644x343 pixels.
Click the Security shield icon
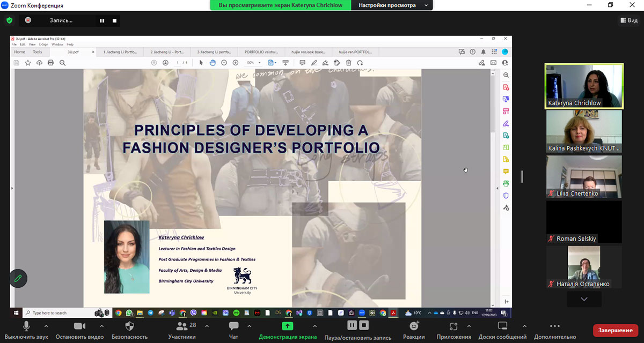pos(129,326)
